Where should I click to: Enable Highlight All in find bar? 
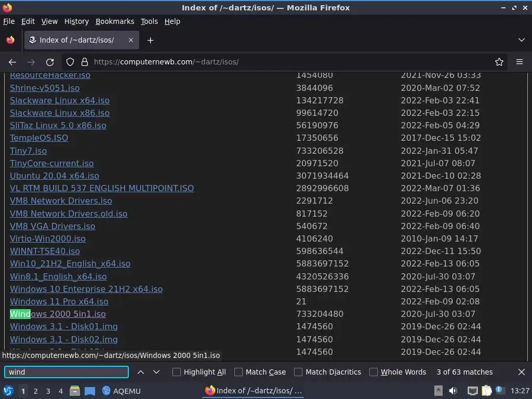click(177, 372)
